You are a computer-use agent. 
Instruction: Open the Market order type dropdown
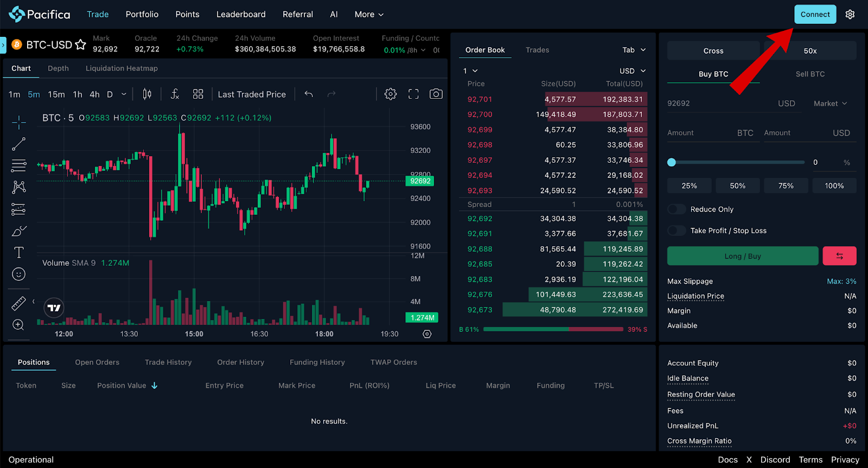[x=830, y=104]
